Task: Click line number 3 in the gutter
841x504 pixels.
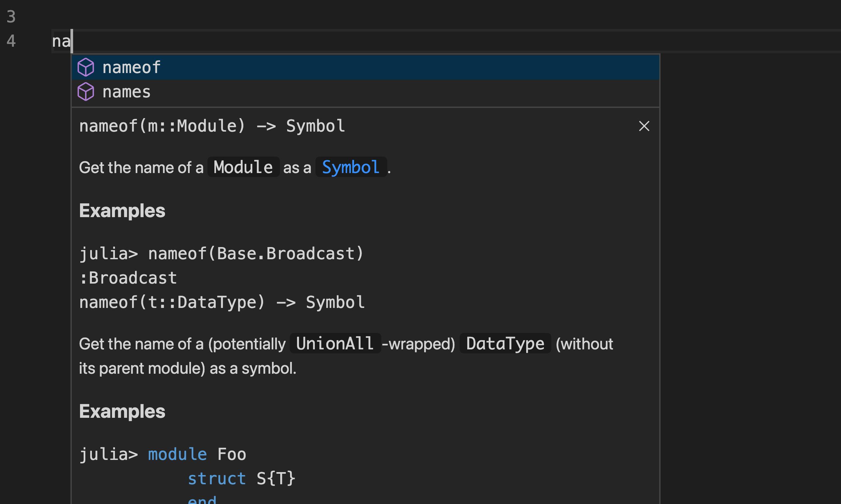Action: point(11,17)
